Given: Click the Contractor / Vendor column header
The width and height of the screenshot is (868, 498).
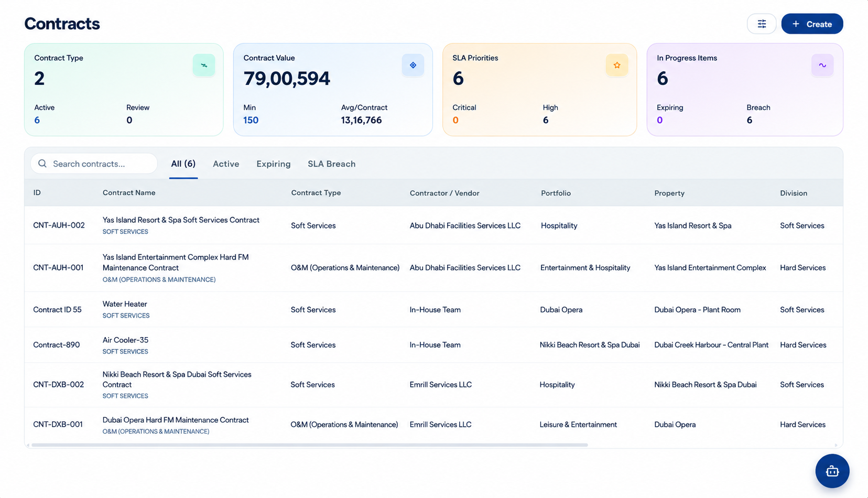Looking at the screenshot, I should 444,193.
